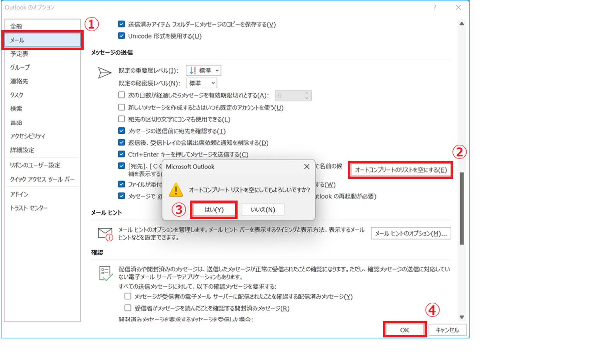The image size is (614, 364).
Task: Check the 配信済みメッセージ confirmation checkbox
Action: pos(127,296)
